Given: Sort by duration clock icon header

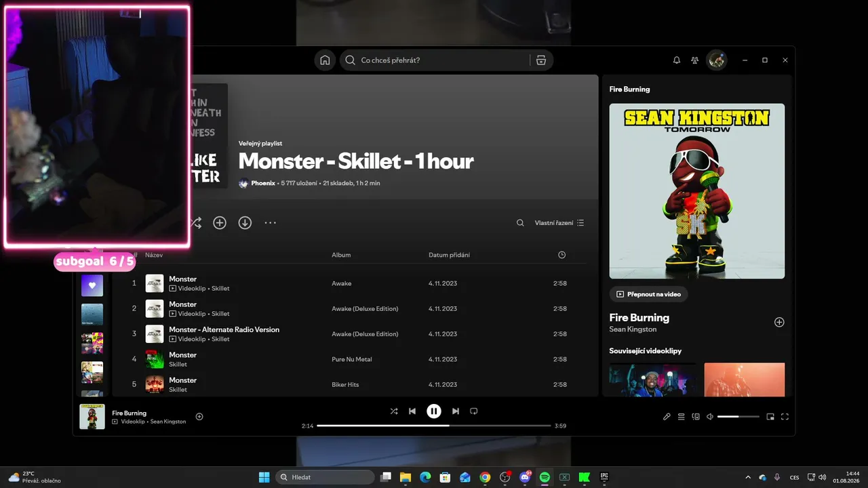Looking at the screenshot, I should tap(561, 255).
